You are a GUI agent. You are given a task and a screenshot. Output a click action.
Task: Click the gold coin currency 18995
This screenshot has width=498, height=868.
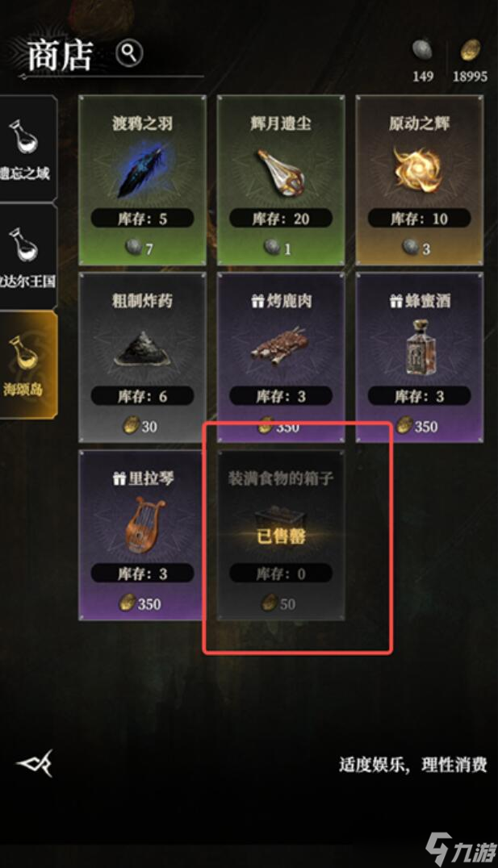470,62
